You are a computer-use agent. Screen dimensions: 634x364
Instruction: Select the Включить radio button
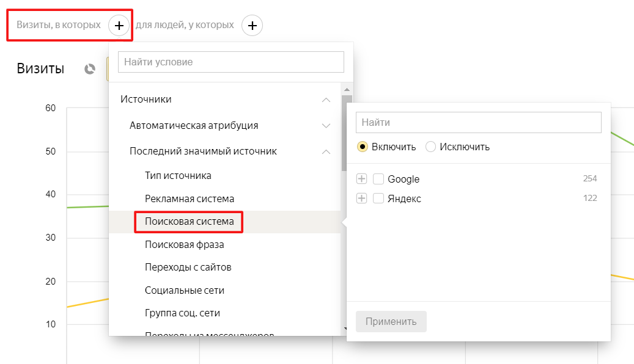[363, 147]
